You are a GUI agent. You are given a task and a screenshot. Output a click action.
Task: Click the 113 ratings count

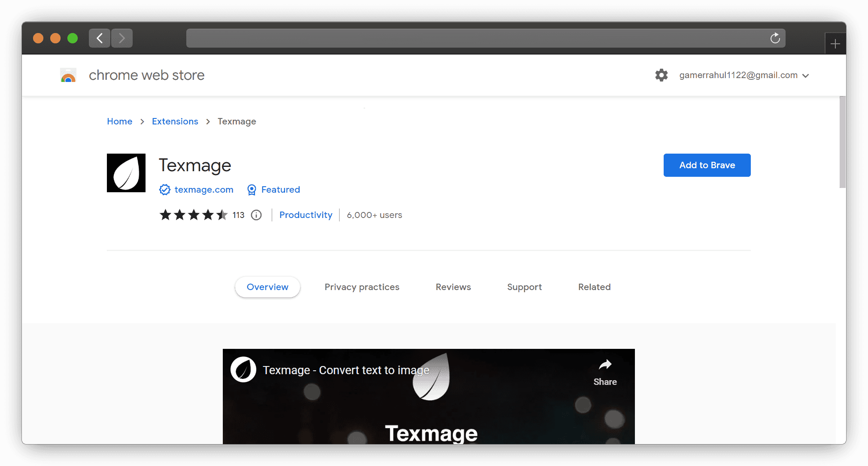[x=239, y=215]
